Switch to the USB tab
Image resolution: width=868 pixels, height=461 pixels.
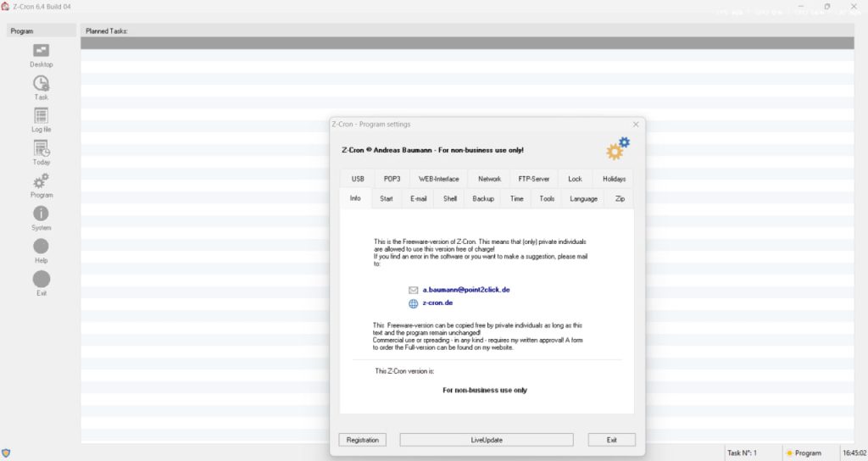pos(358,179)
